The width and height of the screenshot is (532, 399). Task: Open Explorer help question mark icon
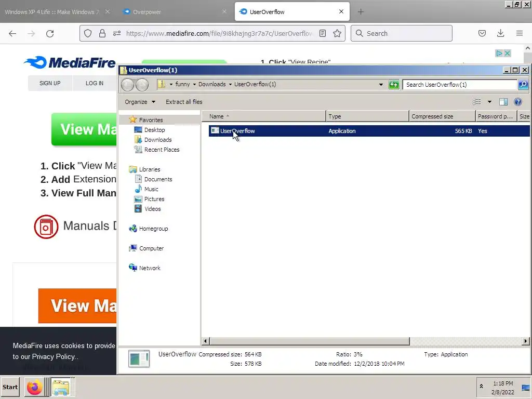(x=518, y=102)
